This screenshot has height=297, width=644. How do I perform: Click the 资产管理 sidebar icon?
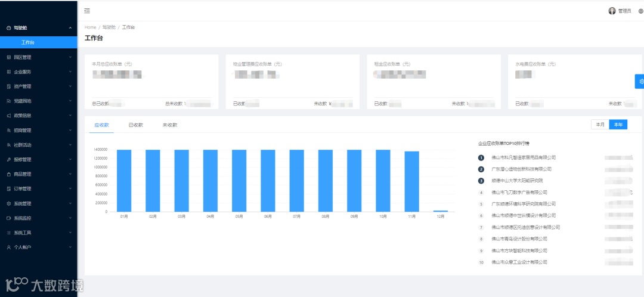tap(9, 86)
